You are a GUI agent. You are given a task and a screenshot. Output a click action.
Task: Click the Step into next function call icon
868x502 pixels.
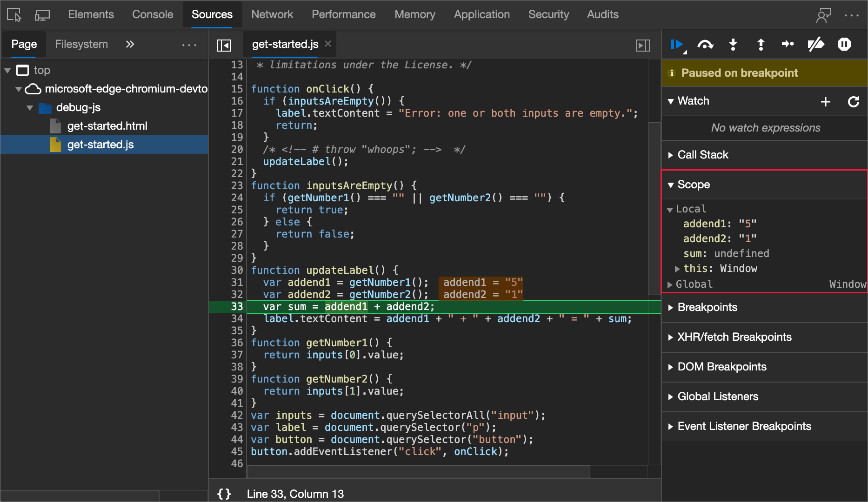(733, 45)
